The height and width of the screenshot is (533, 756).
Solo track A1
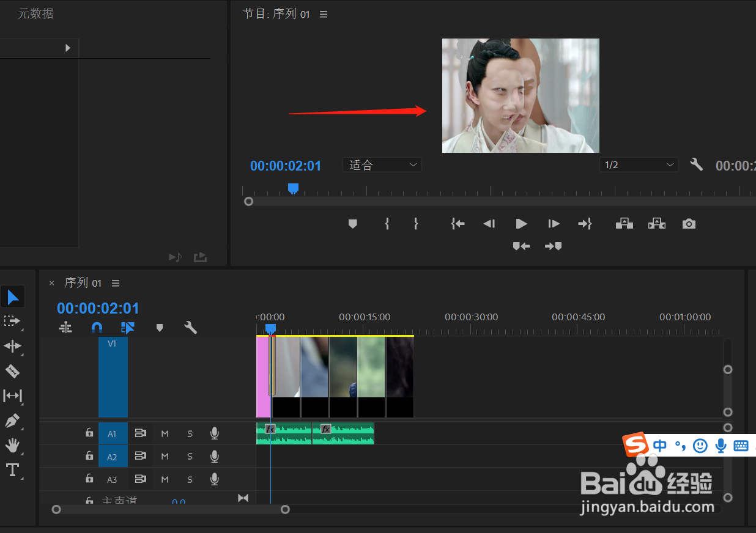point(190,434)
